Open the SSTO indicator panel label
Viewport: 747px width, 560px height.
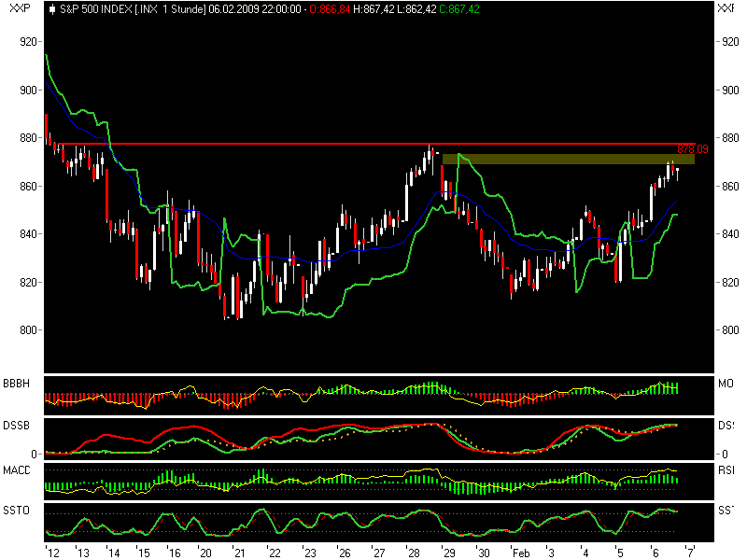point(16,509)
